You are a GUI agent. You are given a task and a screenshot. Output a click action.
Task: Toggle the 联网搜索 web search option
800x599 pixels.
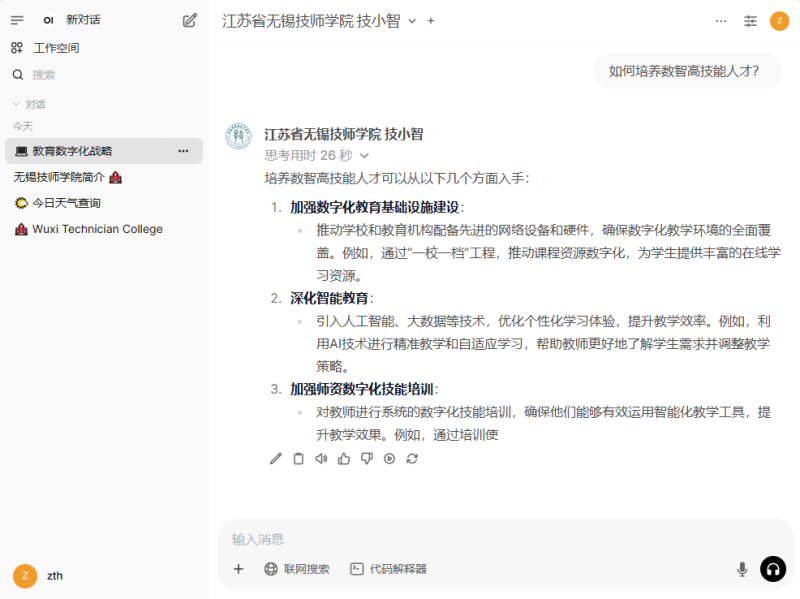tap(296, 569)
